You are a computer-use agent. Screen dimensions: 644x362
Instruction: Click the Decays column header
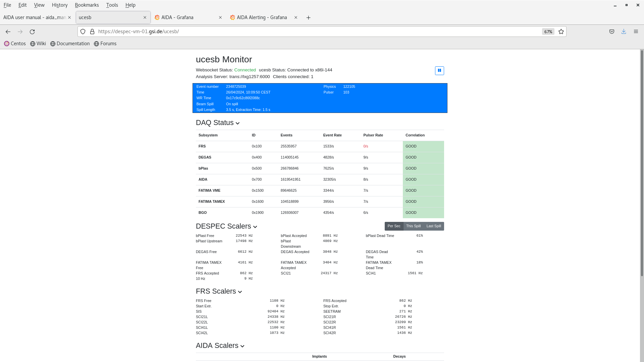tap(399, 357)
